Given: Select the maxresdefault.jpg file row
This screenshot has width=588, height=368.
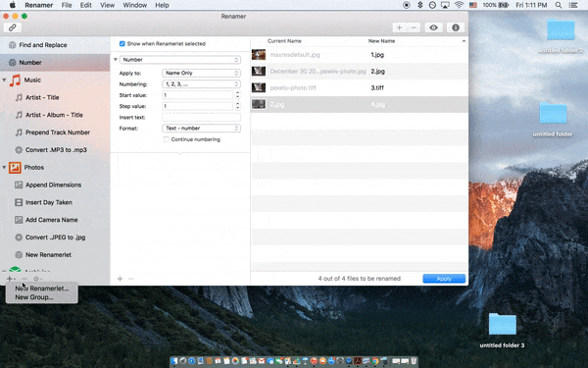Looking at the screenshot, I should (x=360, y=55).
